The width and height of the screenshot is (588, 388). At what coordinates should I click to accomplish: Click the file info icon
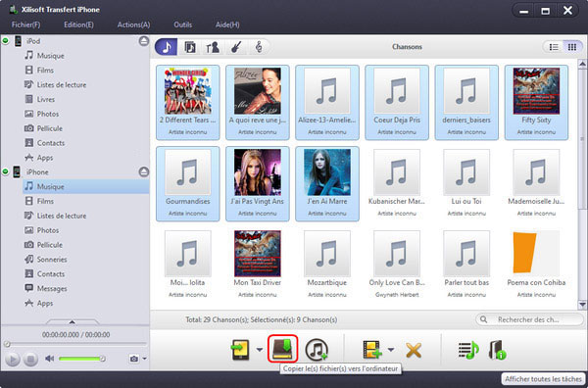tap(497, 350)
